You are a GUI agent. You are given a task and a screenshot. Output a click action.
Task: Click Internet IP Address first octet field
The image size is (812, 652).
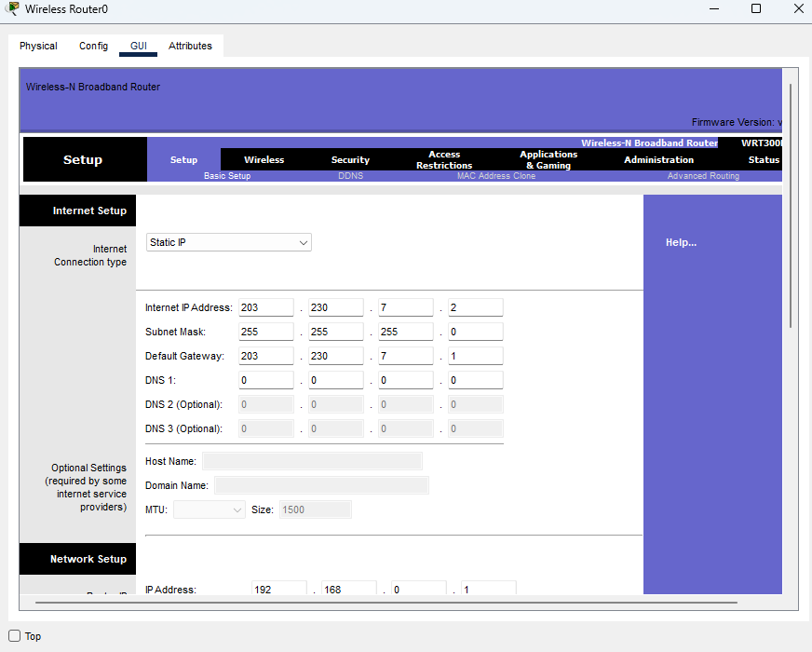pos(266,307)
